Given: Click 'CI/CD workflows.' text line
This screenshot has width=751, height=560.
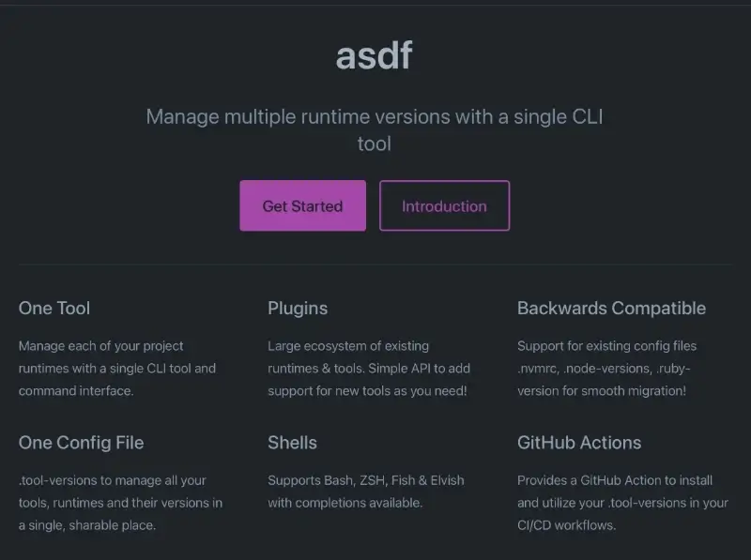Looking at the screenshot, I should (x=566, y=525).
